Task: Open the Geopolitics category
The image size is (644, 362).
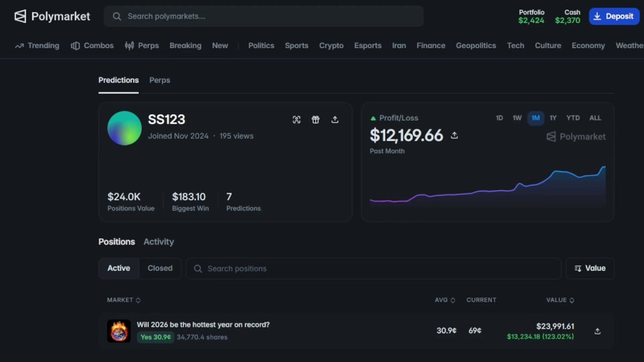Action: tap(476, 46)
